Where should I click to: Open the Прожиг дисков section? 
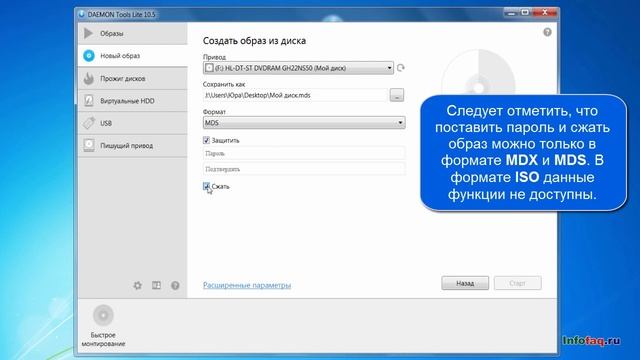click(x=133, y=78)
